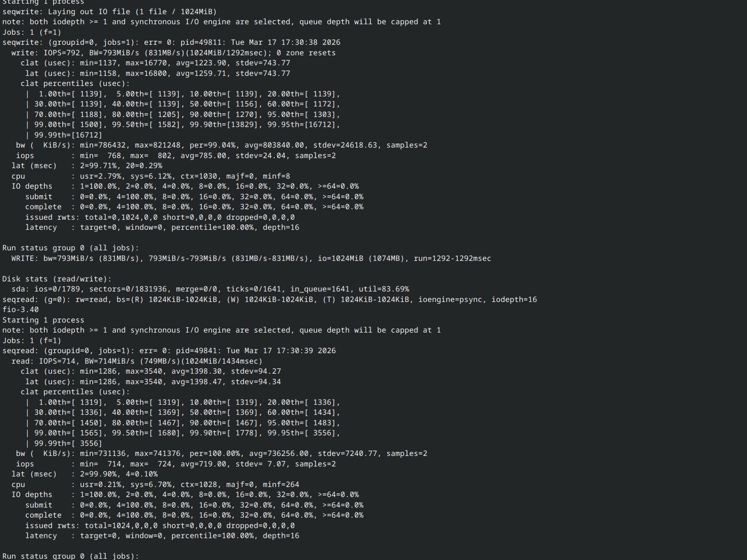Click the read IOPS=714 summary line
Viewport: 747px width, 560px height.
tap(137, 361)
